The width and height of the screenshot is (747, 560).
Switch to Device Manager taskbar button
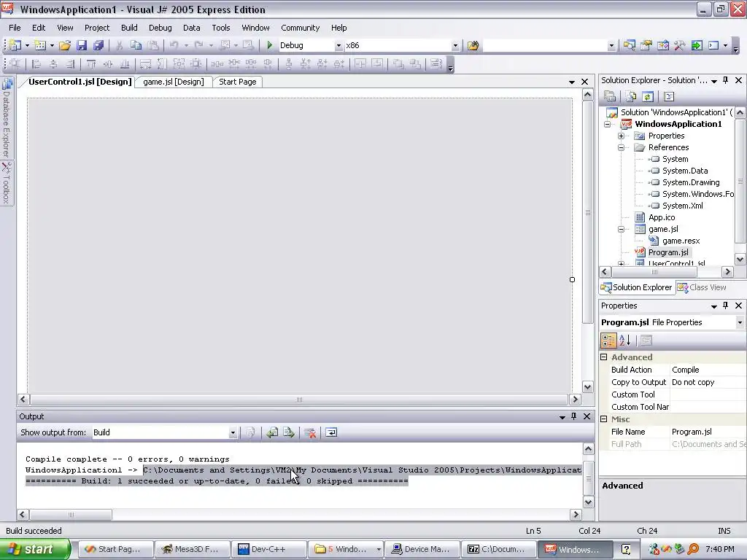[422, 550]
